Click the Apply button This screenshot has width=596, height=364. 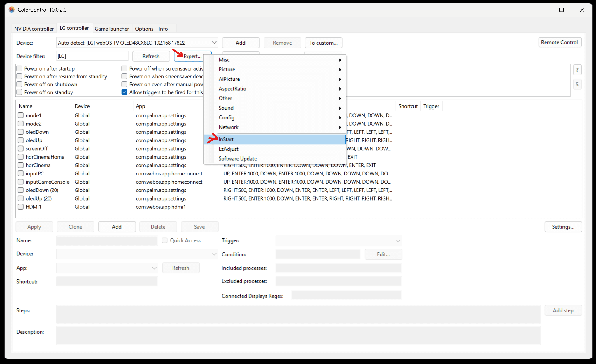[x=34, y=227]
